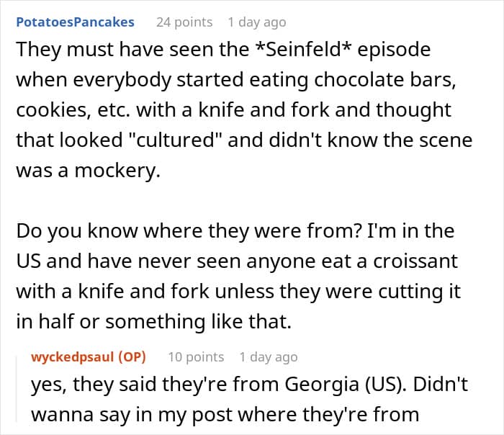This screenshot has height=435, width=504.
Task: Visit wyckedpsaul's user profile
Action: click(76, 356)
